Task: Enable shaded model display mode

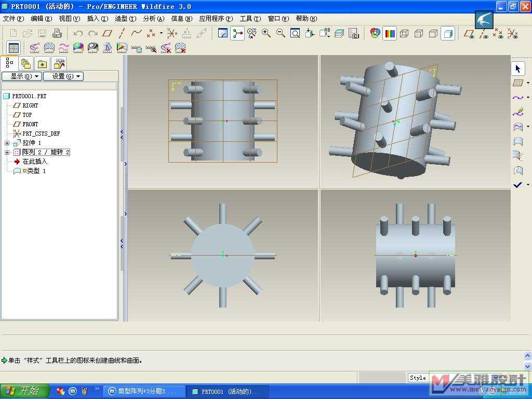Action: point(448,34)
